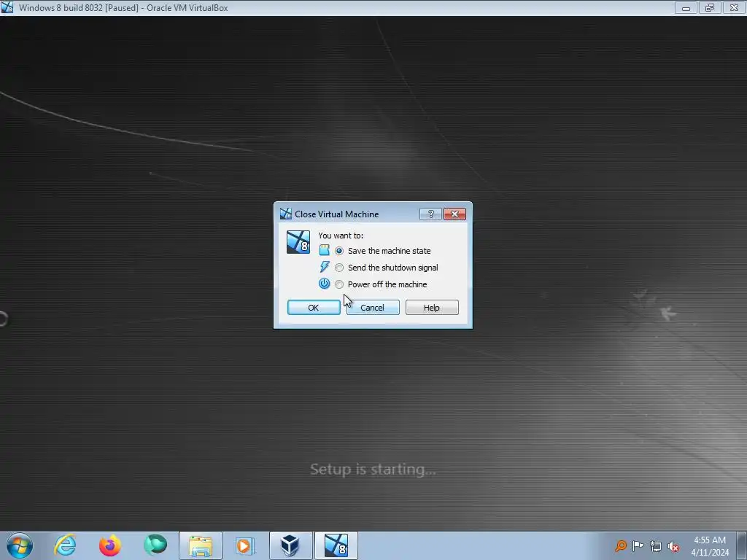
Task: Open network status tray icon
Action: [x=656, y=546]
